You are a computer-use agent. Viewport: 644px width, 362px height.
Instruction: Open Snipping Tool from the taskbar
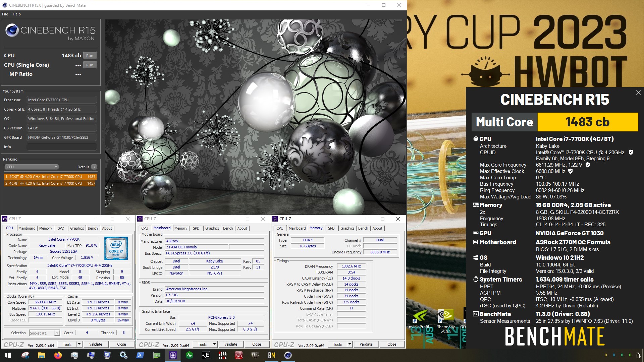(25, 355)
